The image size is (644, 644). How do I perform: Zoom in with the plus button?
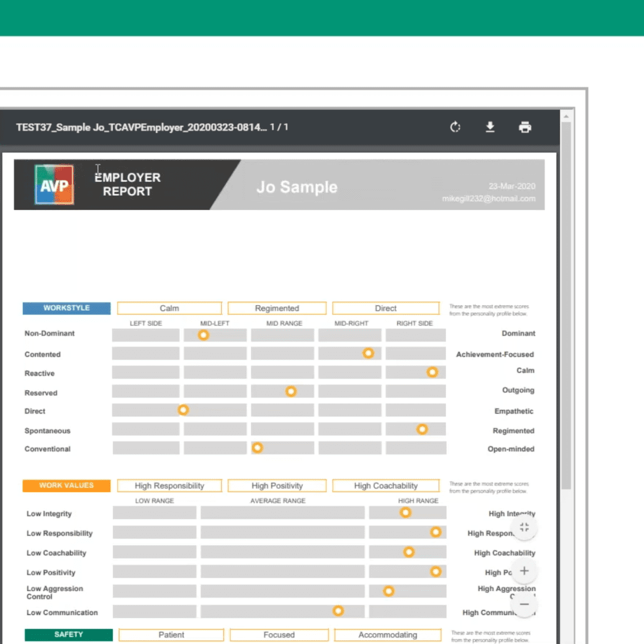tap(524, 571)
